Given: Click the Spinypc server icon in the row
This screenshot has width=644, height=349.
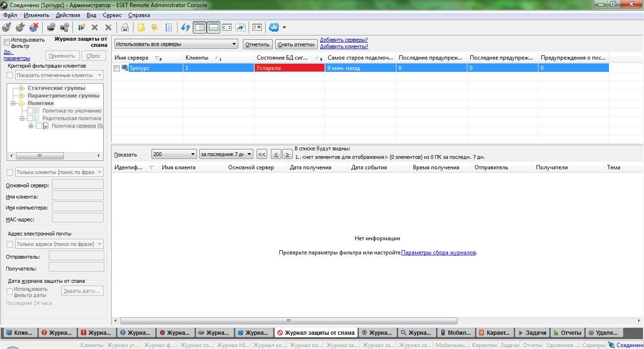Looking at the screenshot, I should click(x=125, y=68).
